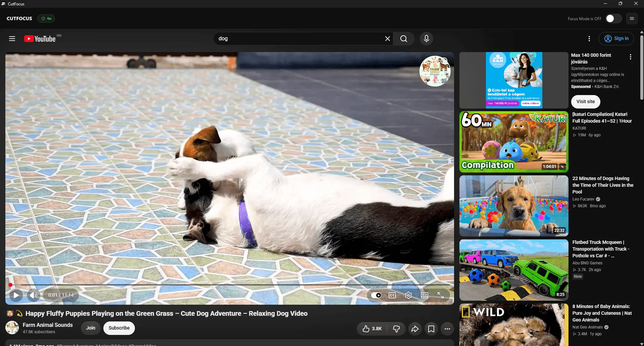Open the Leo Fucarev channel link
Viewport: 644px width, 346px height.
(583, 199)
